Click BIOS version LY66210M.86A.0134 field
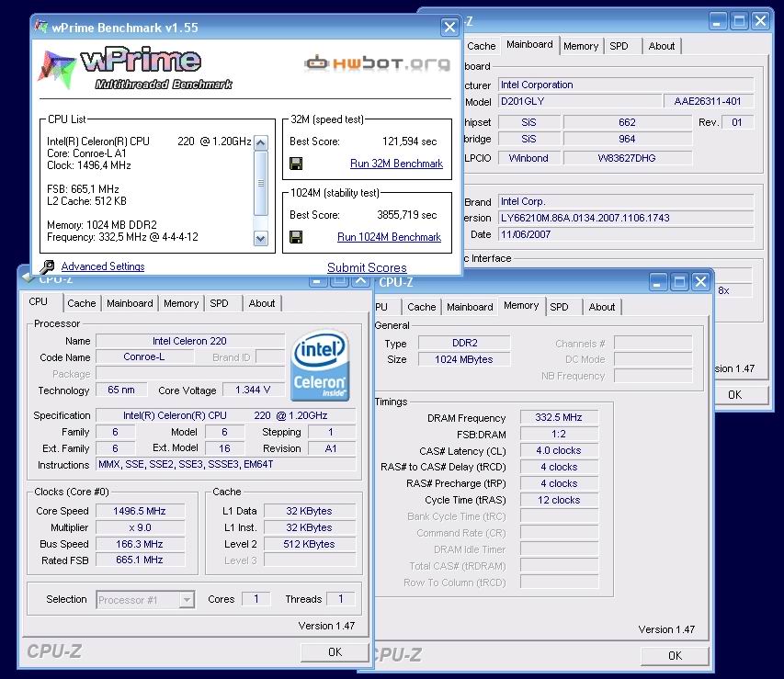This screenshot has width=784, height=679. 626,218
